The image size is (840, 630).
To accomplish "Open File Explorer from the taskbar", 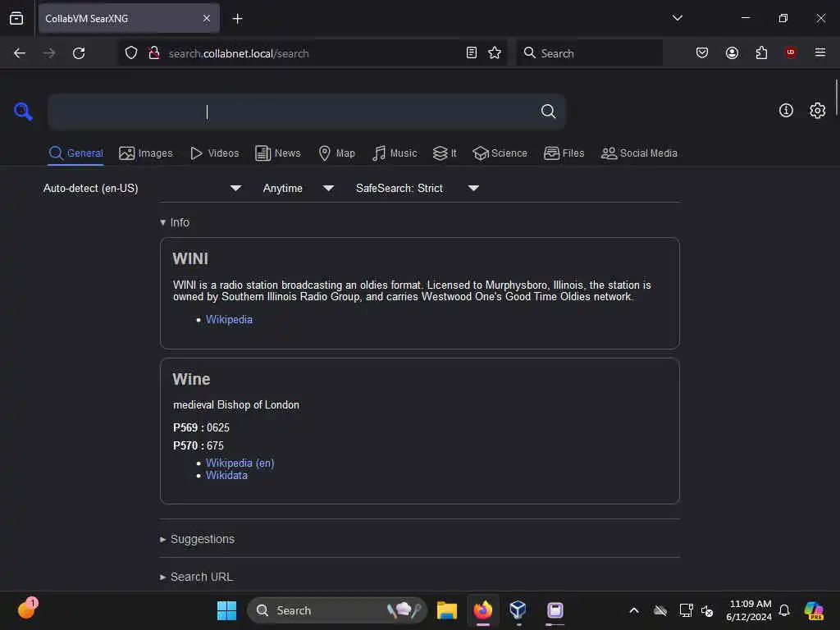I will tap(447, 610).
